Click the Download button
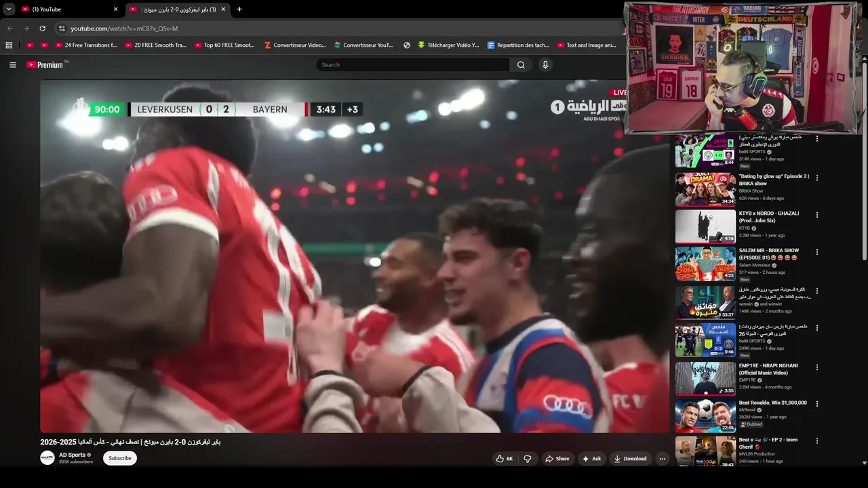Viewport: 868px width, 488px height. pos(630,459)
